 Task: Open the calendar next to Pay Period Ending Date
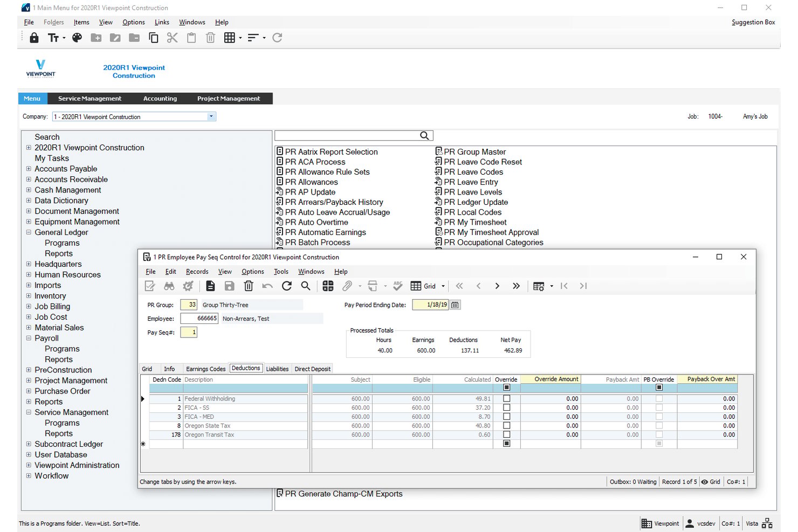tap(455, 305)
